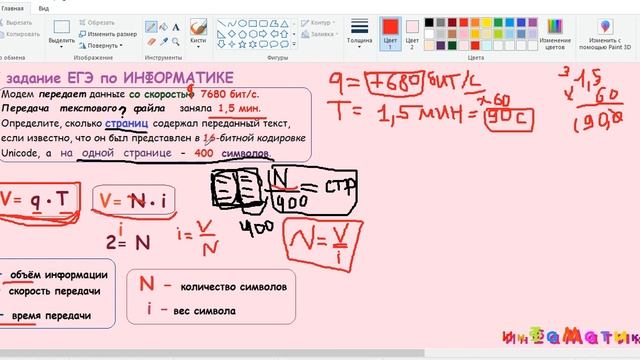
Task: Open Изменить с помощью Paint 3D
Action: pos(605,34)
